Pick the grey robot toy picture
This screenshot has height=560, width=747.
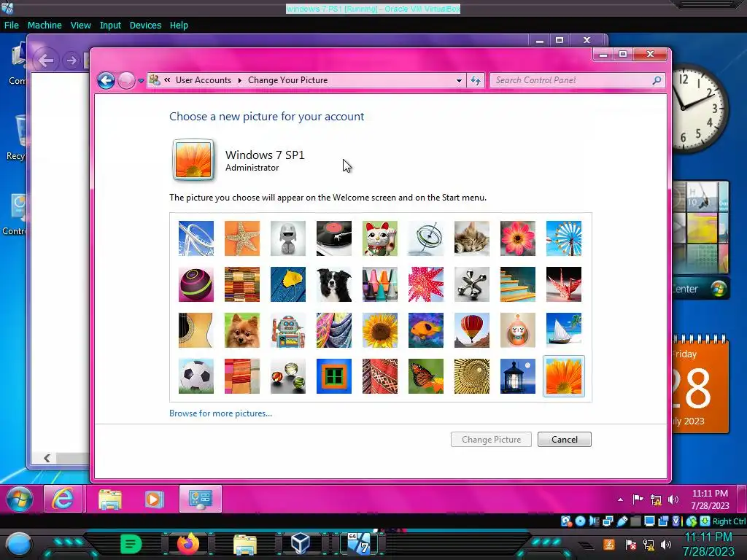pos(287,238)
